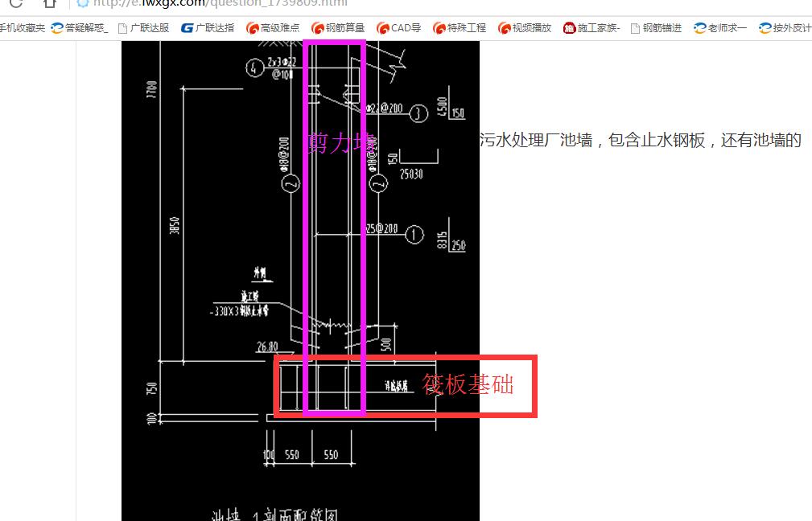Click the 池墙 section CAD drawing image
The height and width of the screenshot is (521, 812).
point(300,281)
